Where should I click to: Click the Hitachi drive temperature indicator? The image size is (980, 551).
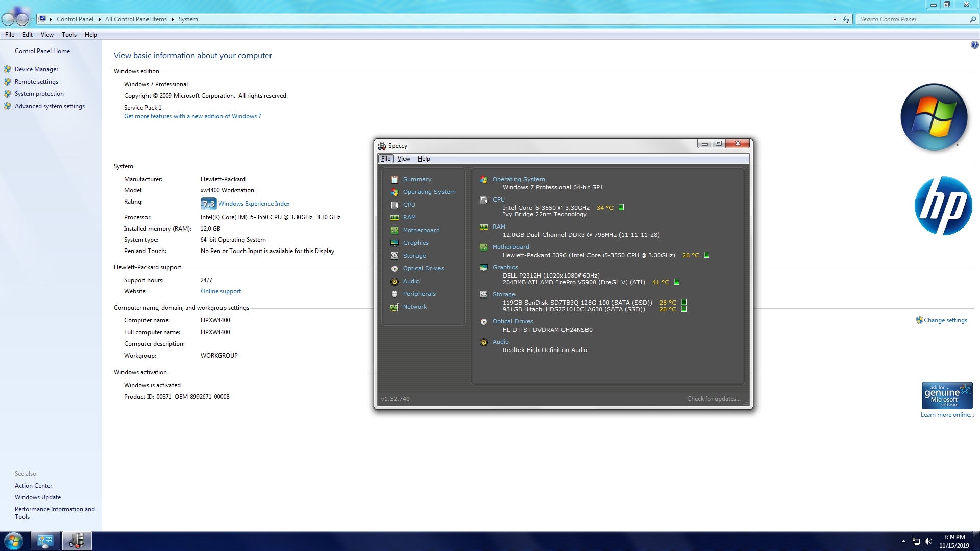[684, 309]
